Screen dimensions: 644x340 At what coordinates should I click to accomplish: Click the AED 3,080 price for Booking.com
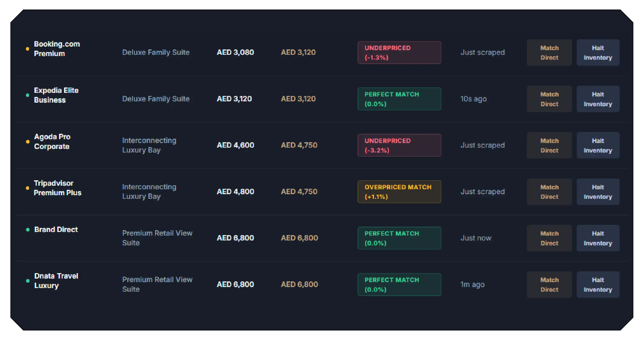[x=235, y=52]
